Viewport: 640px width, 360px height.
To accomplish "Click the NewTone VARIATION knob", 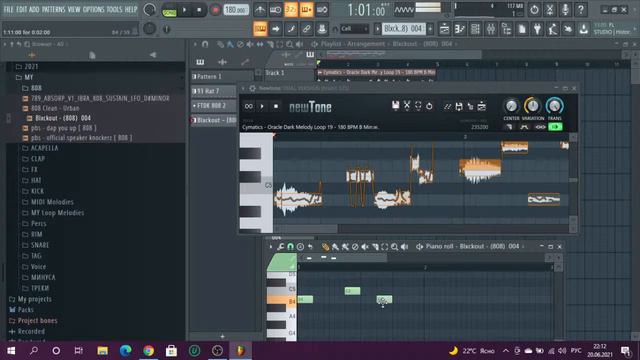I will 532,106.
